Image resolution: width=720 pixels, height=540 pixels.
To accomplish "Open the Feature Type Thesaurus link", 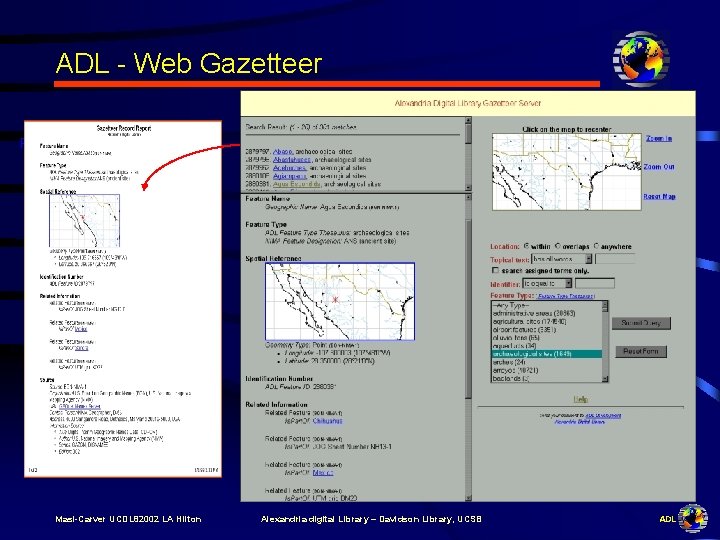I will point(566,296).
